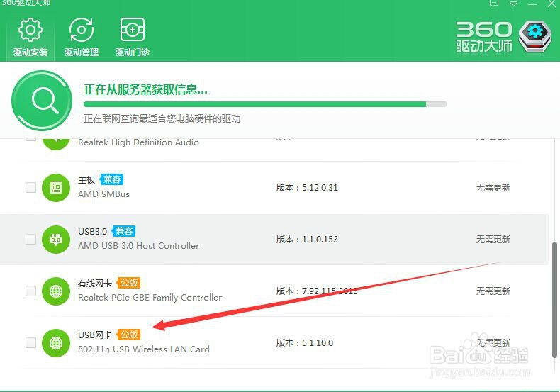Tick the AMD USB 3.0 Host Controller checkbox
This screenshot has width=560, height=392.
pyautogui.click(x=30, y=239)
